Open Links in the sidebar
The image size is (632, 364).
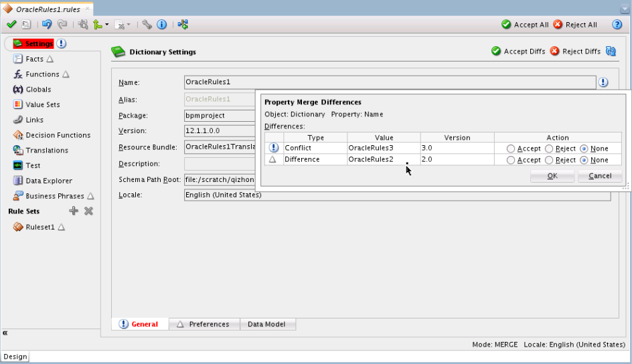pyautogui.click(x=28, y=120)
